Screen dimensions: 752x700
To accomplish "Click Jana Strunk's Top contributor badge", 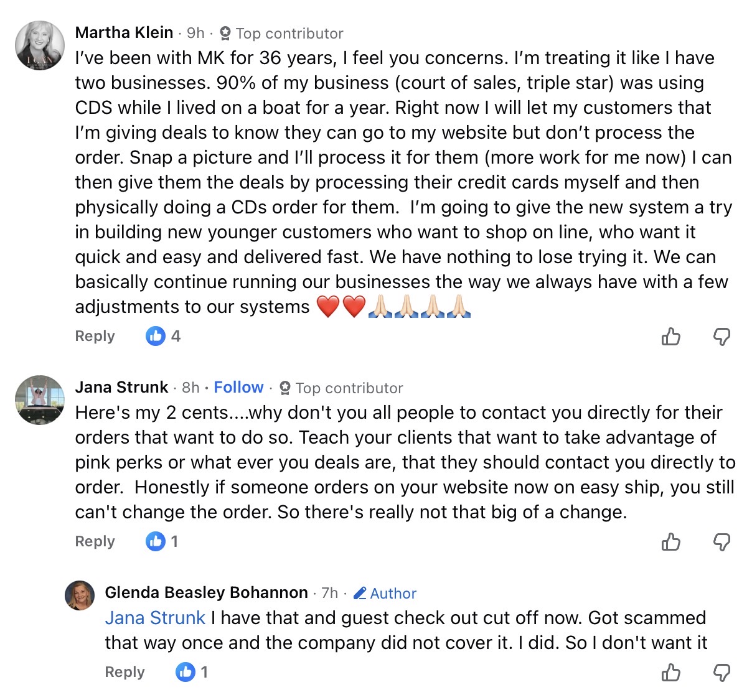I will [x=341, y=388].
